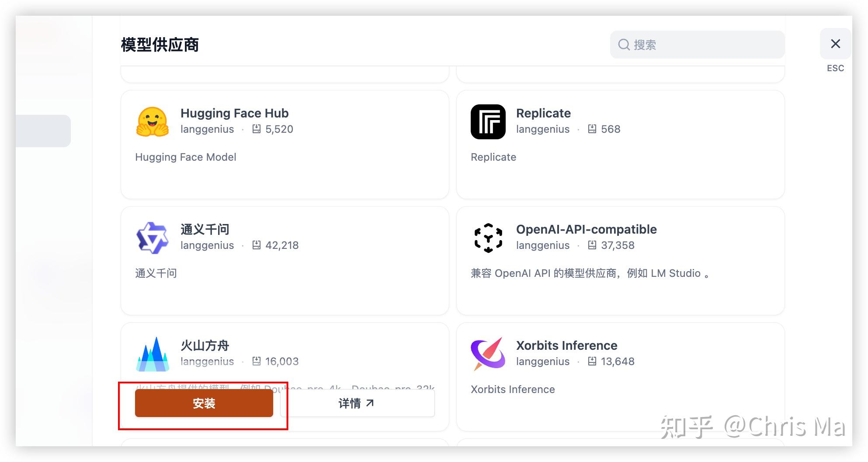Screen dimensions: 868x462
Task: Click the 16,003 install count
Action: pos(282,362)
